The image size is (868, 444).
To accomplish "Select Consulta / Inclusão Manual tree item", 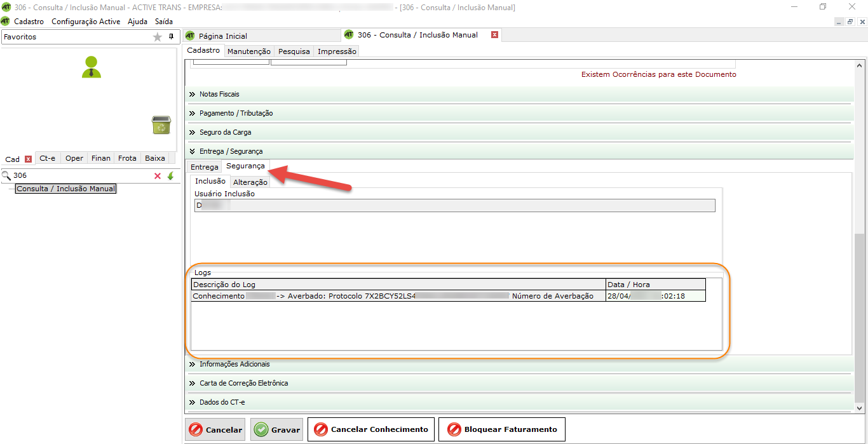I will point(66,189).
